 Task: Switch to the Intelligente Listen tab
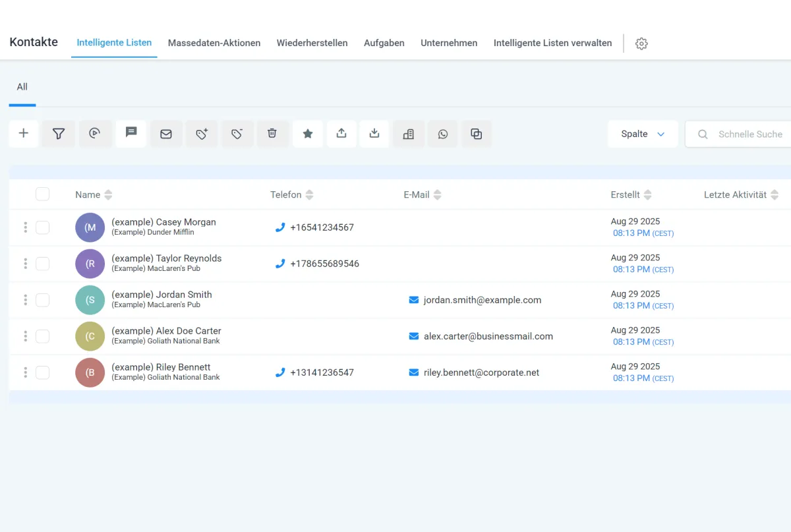114,43
